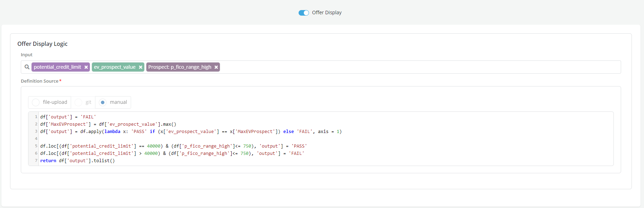Click line number 6 in editor gutter
This screenshot has height=208, width=644.
pos(36,153)
